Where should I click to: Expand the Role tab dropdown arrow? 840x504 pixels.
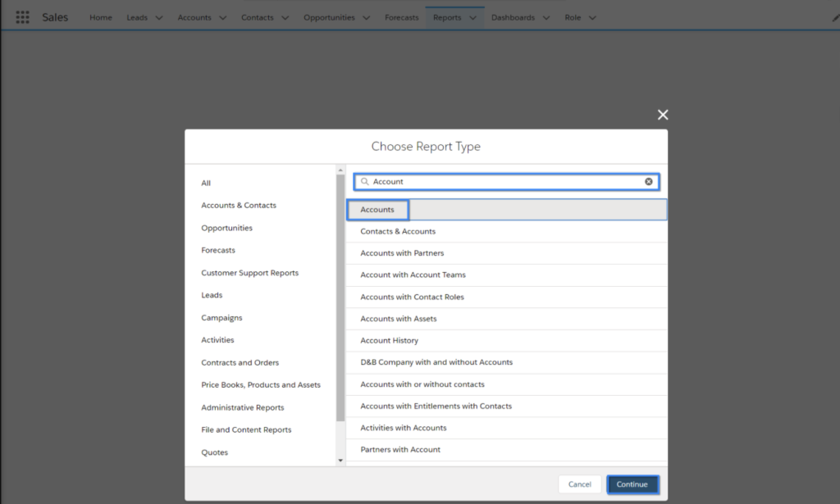pos(592,18)
